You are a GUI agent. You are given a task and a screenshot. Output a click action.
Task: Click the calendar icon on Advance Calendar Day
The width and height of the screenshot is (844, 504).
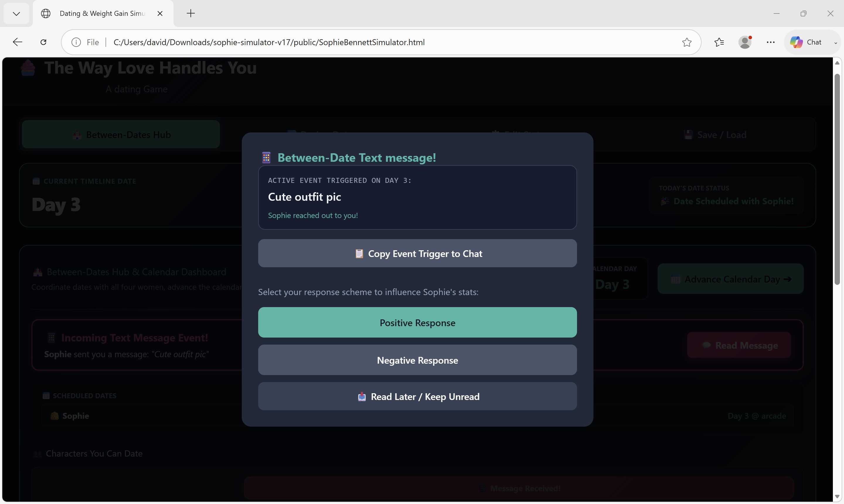pyautogui.click(x=675, y=280)
